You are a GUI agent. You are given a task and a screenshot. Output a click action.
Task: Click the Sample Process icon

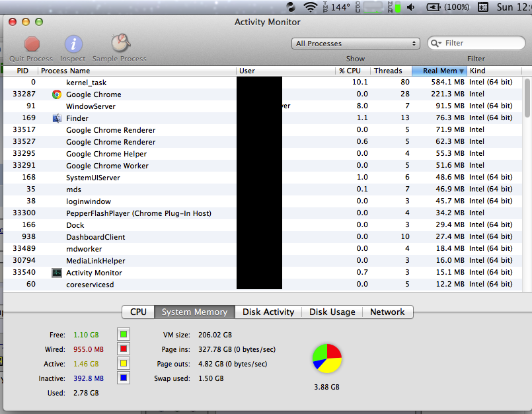120,43
